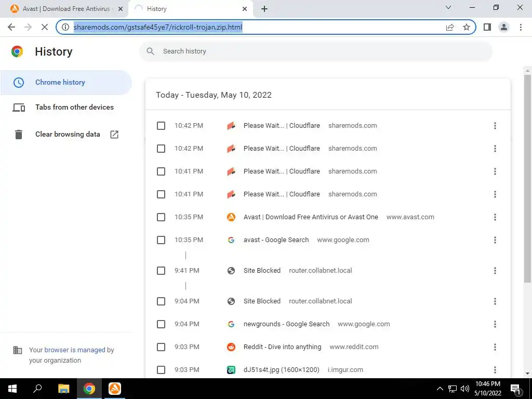Click the network icon in system tray
Image resolution: width=532 pixels, height=399 pixels.
tap(453, 389)
